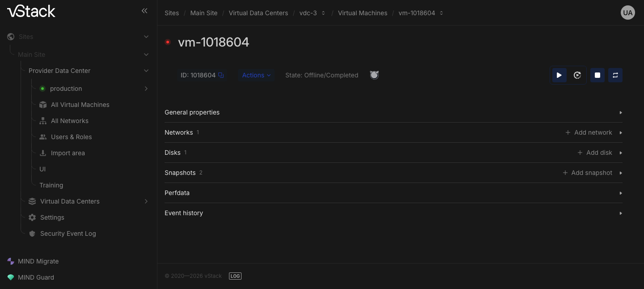
Task: Expand Disks section arrow
Action: tap(621, 153)
